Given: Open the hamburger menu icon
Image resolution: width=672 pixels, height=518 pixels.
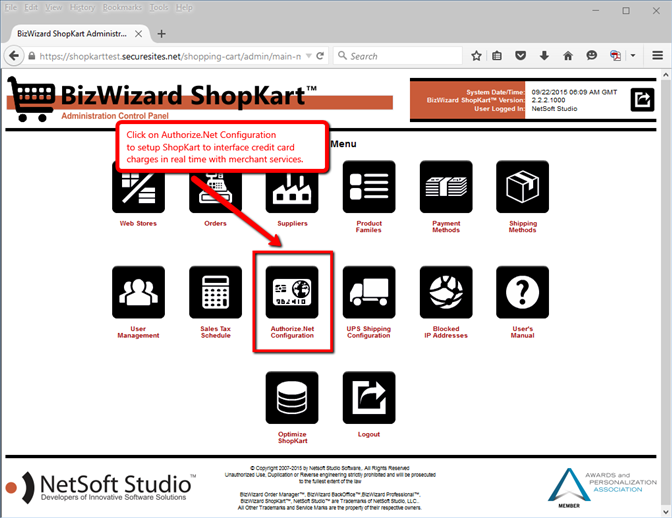Looking at the screenshot, I should [657, 56].
